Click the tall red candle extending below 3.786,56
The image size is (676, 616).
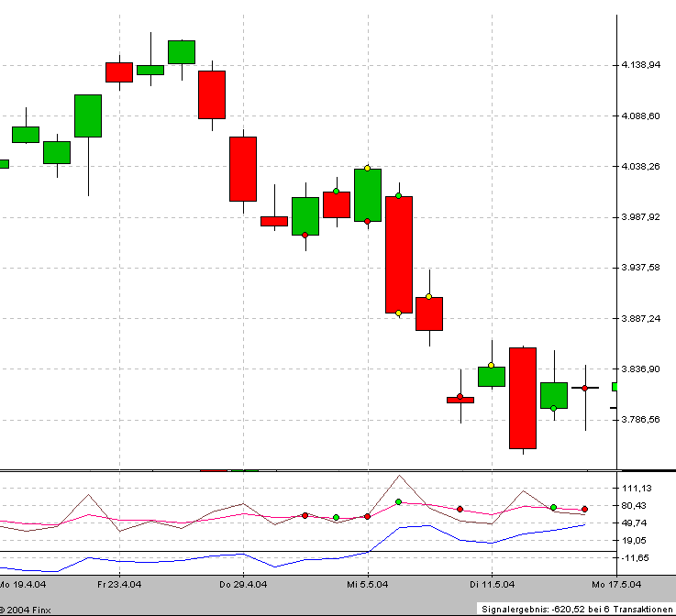pos(523,398)
